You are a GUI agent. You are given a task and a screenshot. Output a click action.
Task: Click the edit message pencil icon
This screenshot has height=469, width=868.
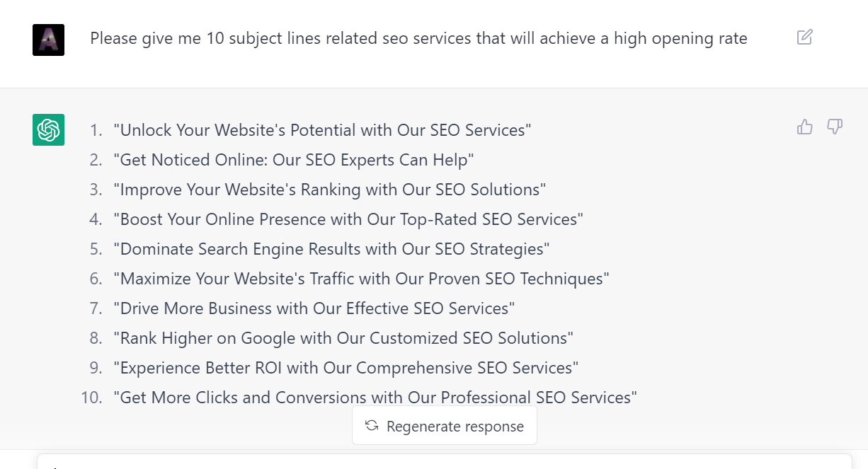coord(804,37)
